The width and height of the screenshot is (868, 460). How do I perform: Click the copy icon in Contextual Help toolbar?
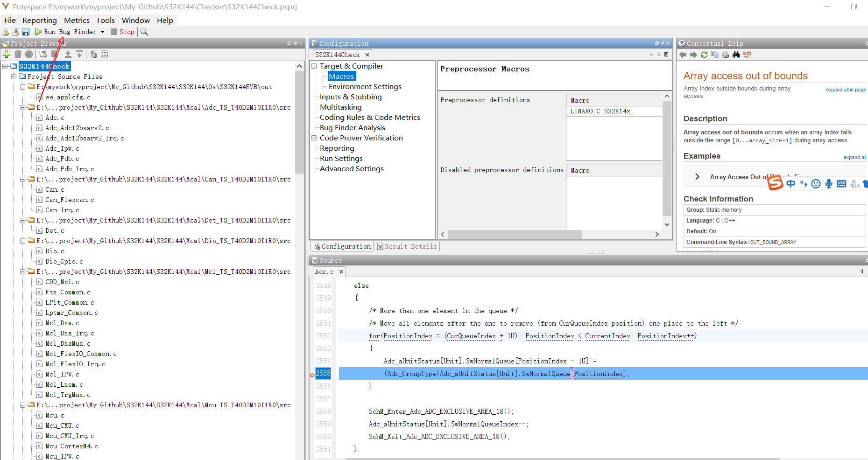click(x=715, y=55)
